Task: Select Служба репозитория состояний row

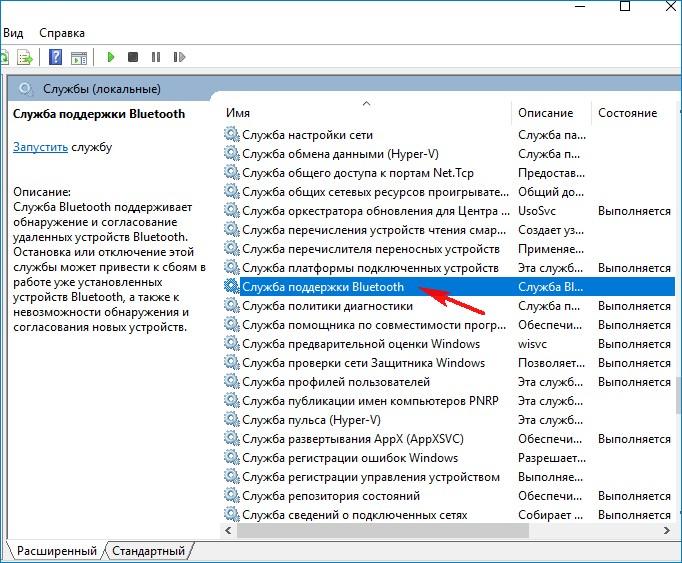Action: [x=449, y=496]
